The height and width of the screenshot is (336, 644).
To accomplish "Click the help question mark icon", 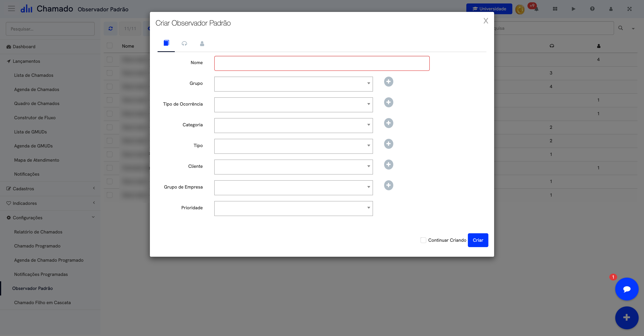I will [592, 9].
